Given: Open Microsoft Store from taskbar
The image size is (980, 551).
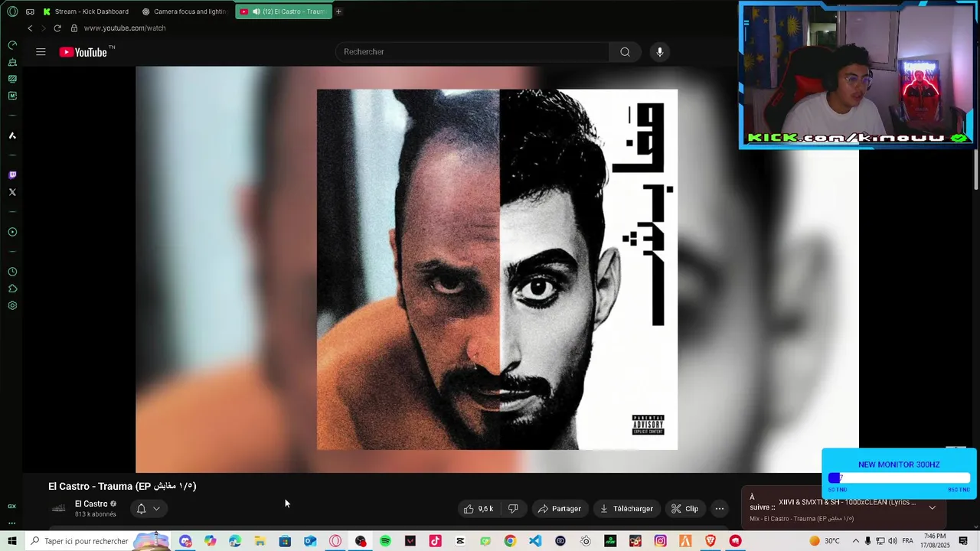Looking at the screenshot, I should [x=285, y=541].
